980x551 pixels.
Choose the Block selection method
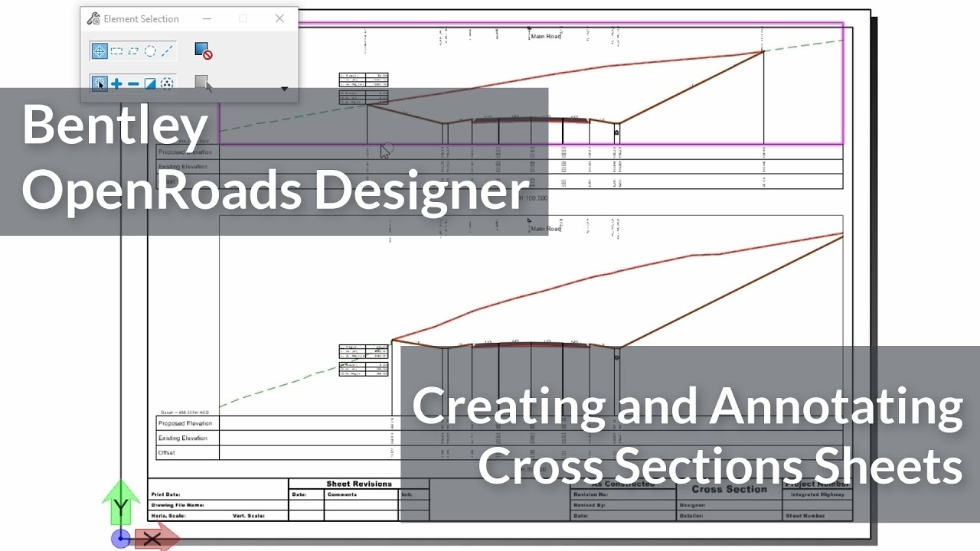pyautogui.click(x=116, y=51)
